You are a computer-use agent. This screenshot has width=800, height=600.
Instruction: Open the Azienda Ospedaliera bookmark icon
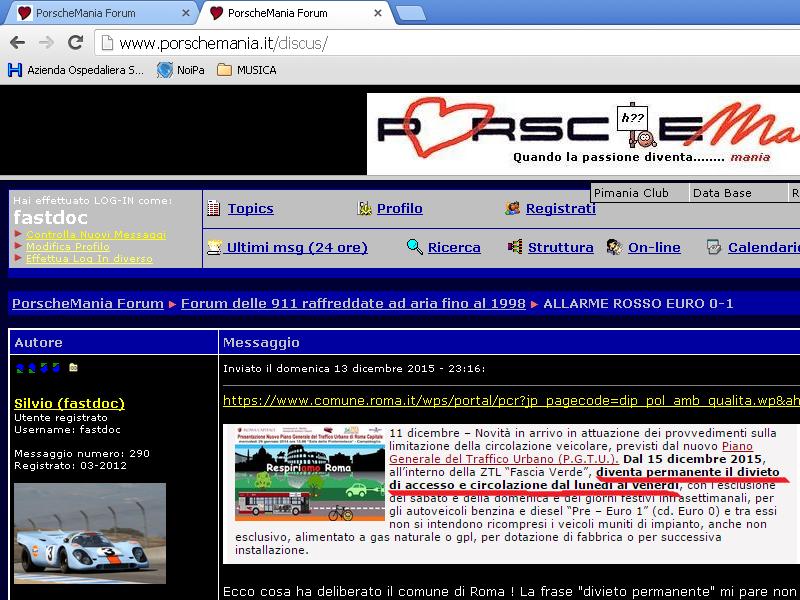tap(15, 70)
